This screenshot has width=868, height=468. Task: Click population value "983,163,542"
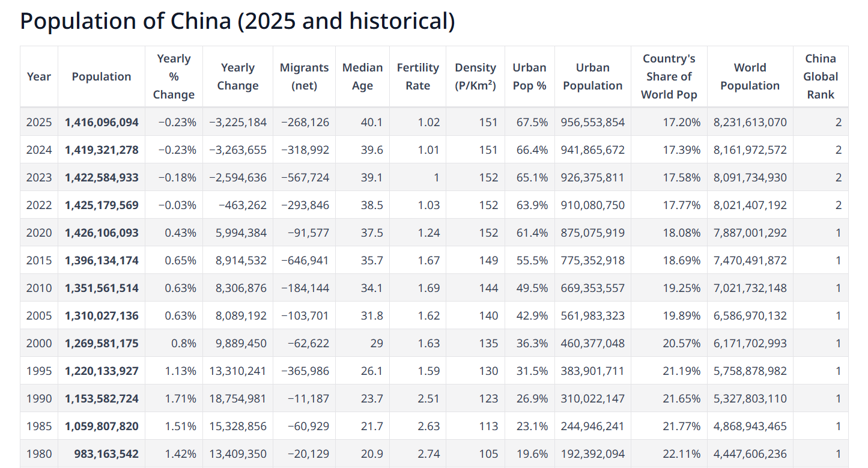pos(106,454)
